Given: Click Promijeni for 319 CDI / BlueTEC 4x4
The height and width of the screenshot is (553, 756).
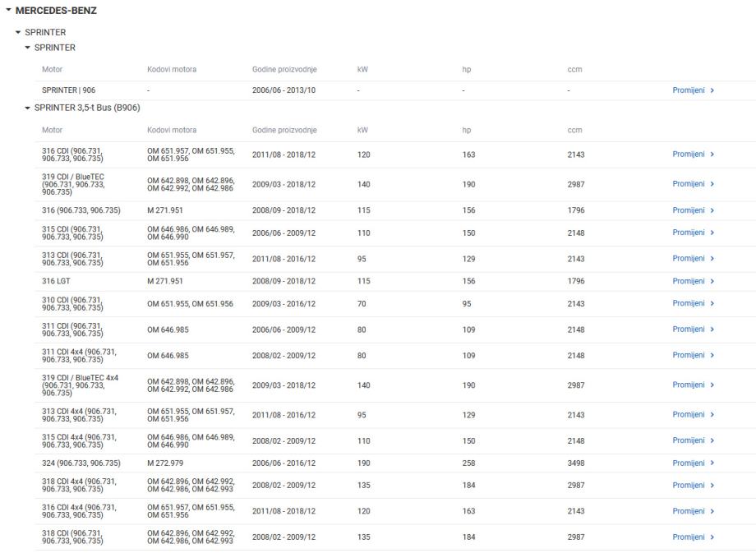Looking at the screenshot, I should pyautogui.click(x=693, y=385).
